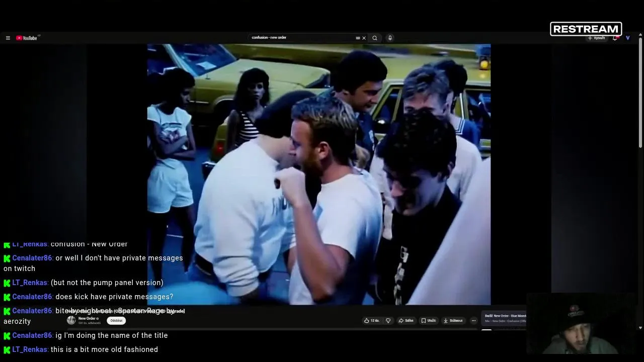Pause the New Order video player
This screenshot has width=644, height=362.
pos(318,174)
